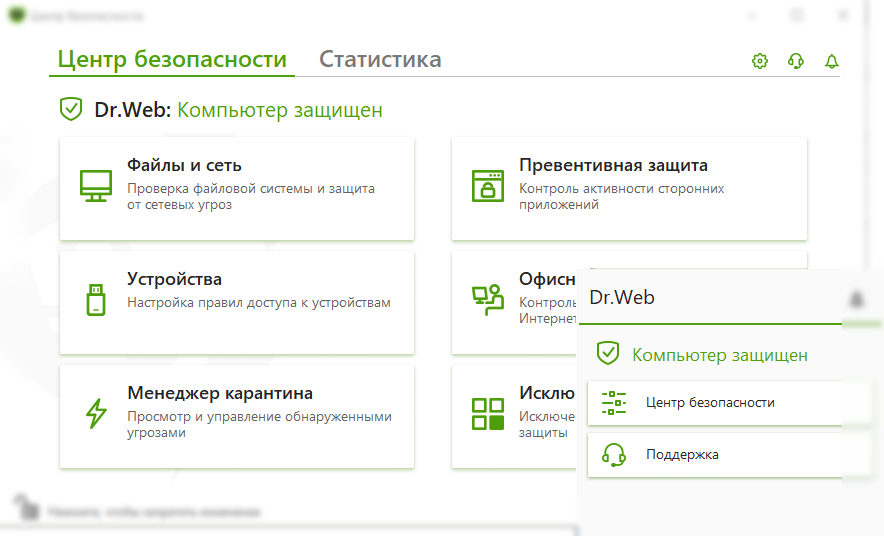Select the Центр безопасности tab
The height and width of the screenshot is (536, 884).
172,59
